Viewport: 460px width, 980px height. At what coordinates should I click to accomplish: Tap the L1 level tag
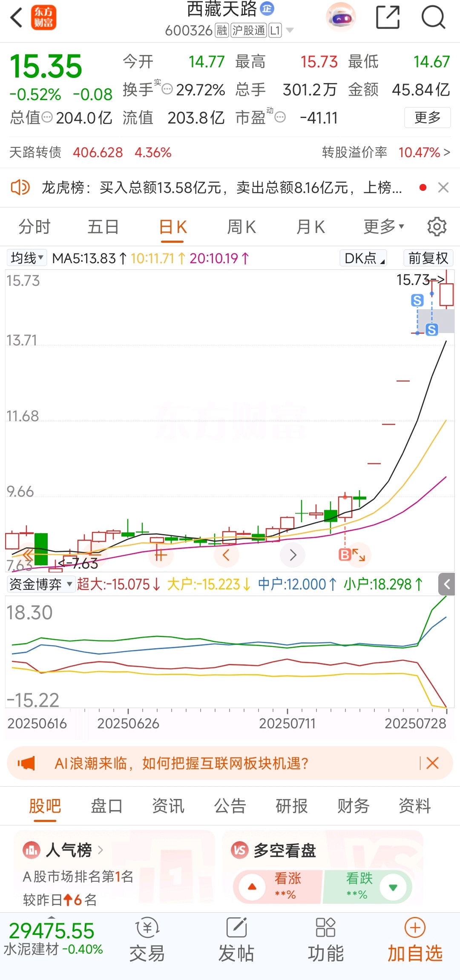coord(275,31)
